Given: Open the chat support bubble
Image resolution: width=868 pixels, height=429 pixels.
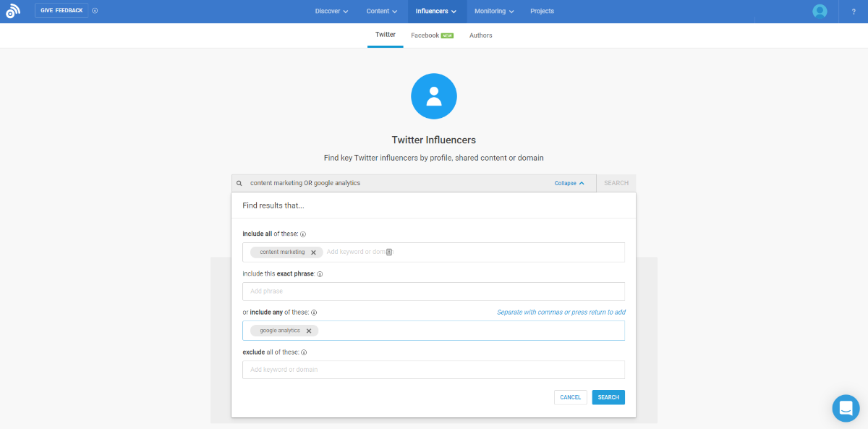Looking at the screenshot, I should 846,408.
